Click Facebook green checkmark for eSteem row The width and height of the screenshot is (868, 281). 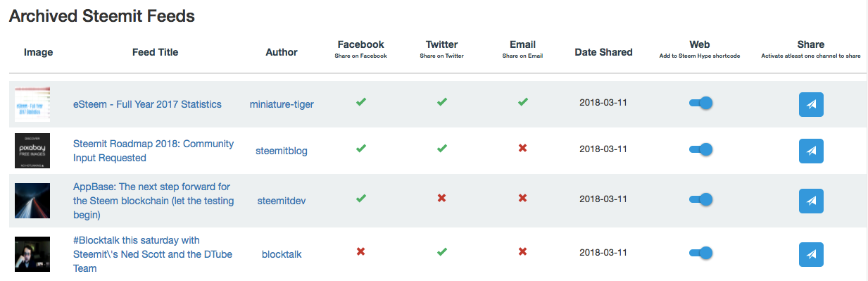coord(361,102)
